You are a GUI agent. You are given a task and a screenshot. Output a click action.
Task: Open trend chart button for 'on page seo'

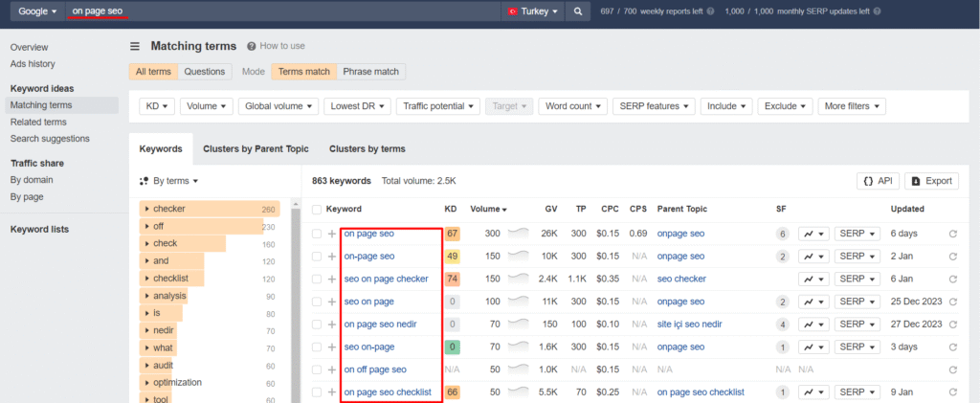pos(813,234)
